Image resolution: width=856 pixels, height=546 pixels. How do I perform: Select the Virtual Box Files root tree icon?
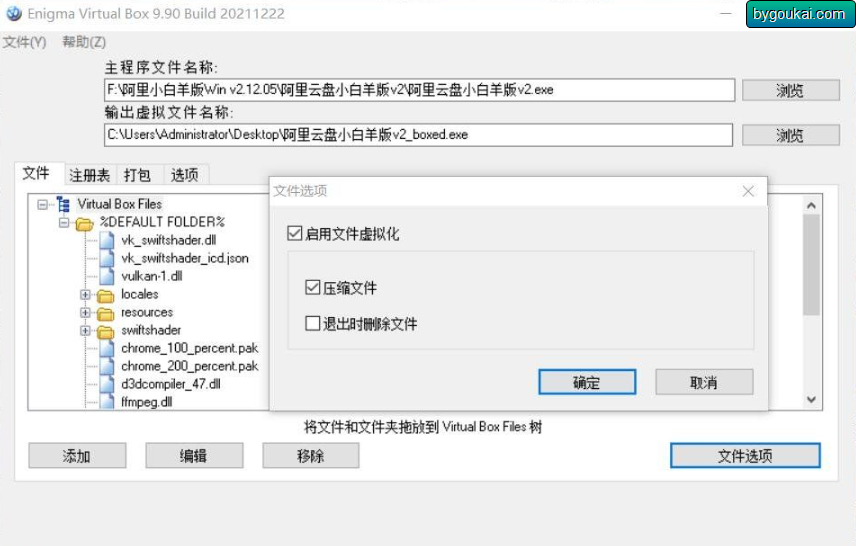(x=63, y=204)
